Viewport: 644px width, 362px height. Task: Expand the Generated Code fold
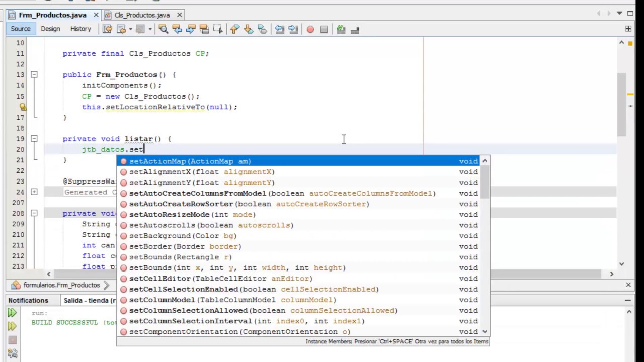pyautogui.click(x=34, y=192)
